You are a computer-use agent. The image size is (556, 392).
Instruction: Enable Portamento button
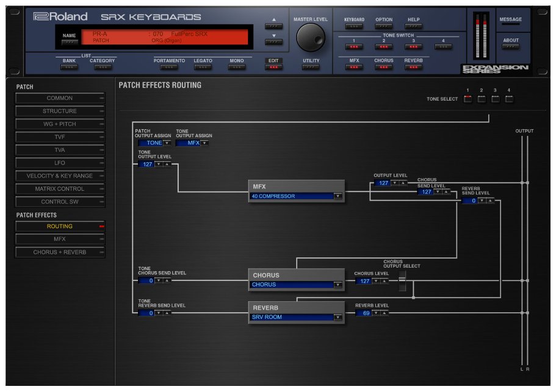169,67
